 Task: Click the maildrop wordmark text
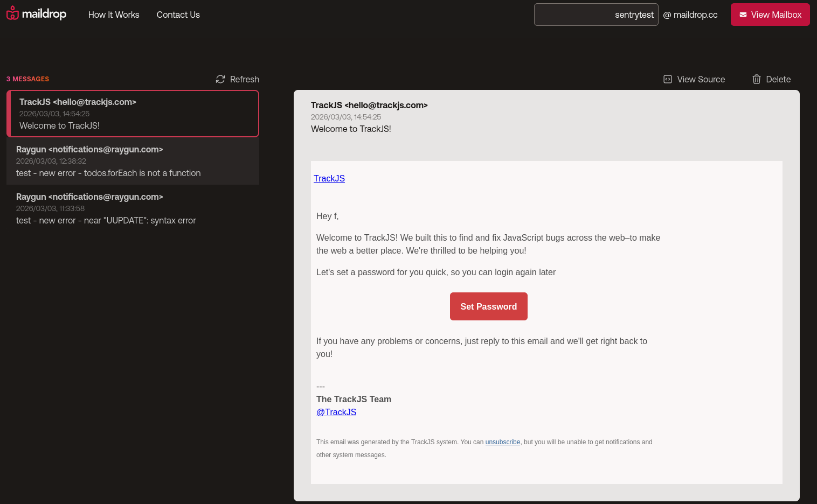click(44, 14)
